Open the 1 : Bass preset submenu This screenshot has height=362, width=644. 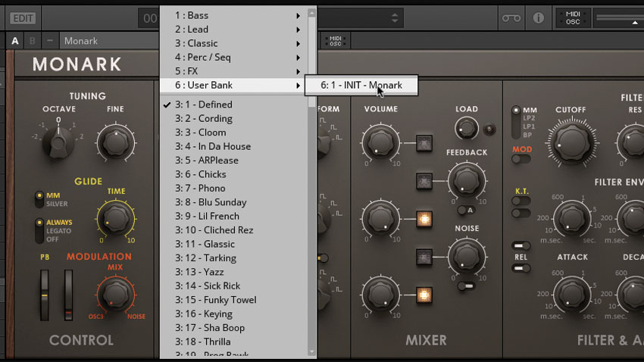pos(234,16)
